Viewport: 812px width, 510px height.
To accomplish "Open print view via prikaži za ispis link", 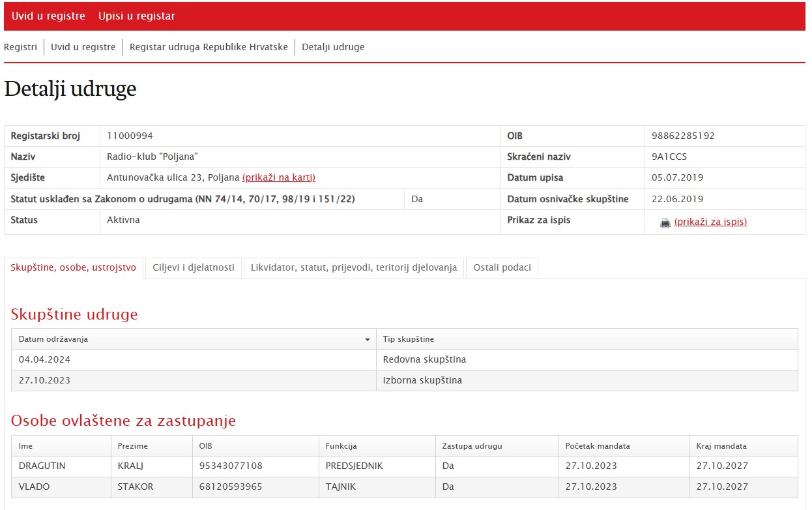I will [710, 222].
